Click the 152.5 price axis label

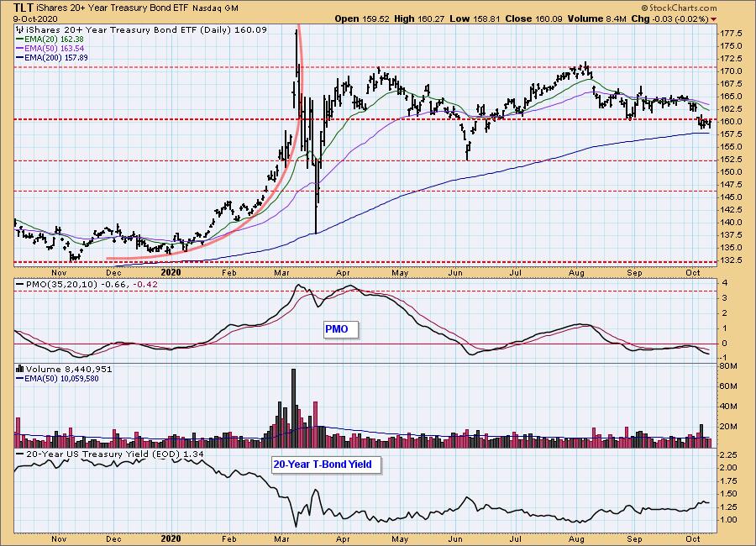pos(731,159)
